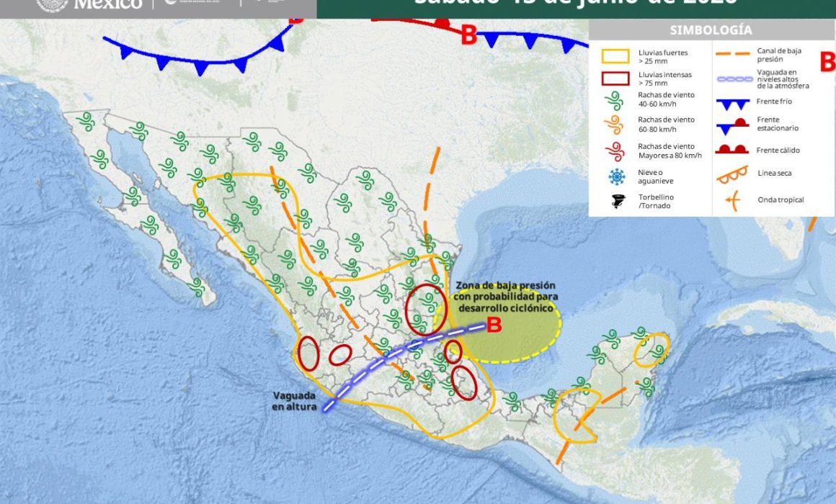836x504 pixels.
Task: Click the green wind gust legend icon
Action: [614, 100]
